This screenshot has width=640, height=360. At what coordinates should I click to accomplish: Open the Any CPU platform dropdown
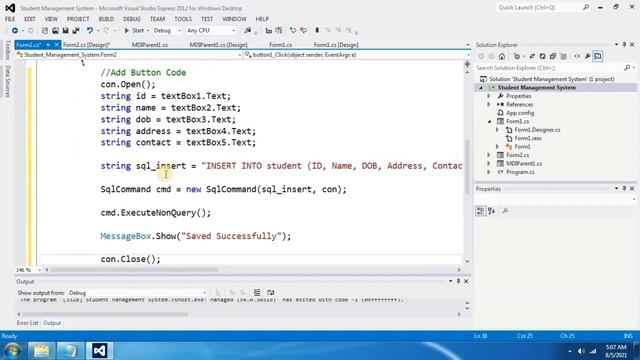[211, 31]
